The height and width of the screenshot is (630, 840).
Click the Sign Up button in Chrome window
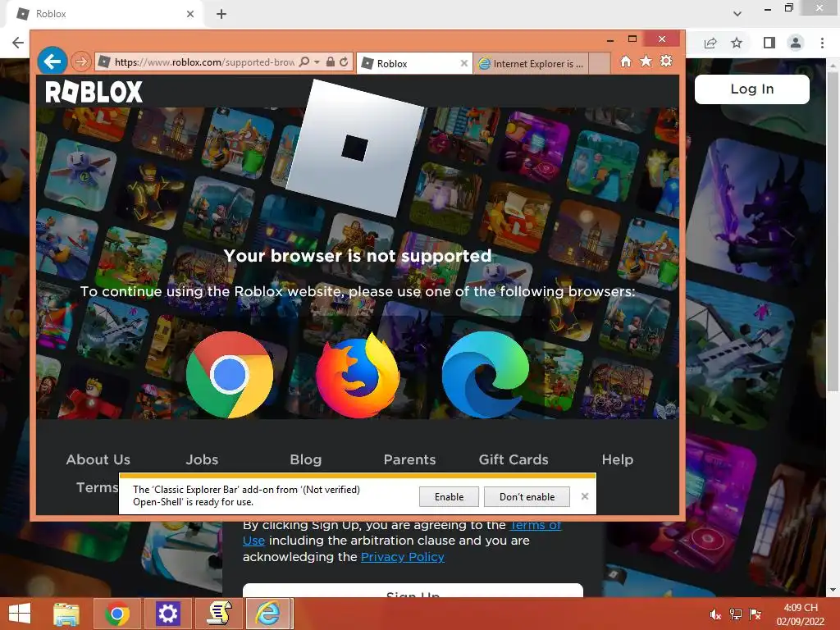(413, 591)
